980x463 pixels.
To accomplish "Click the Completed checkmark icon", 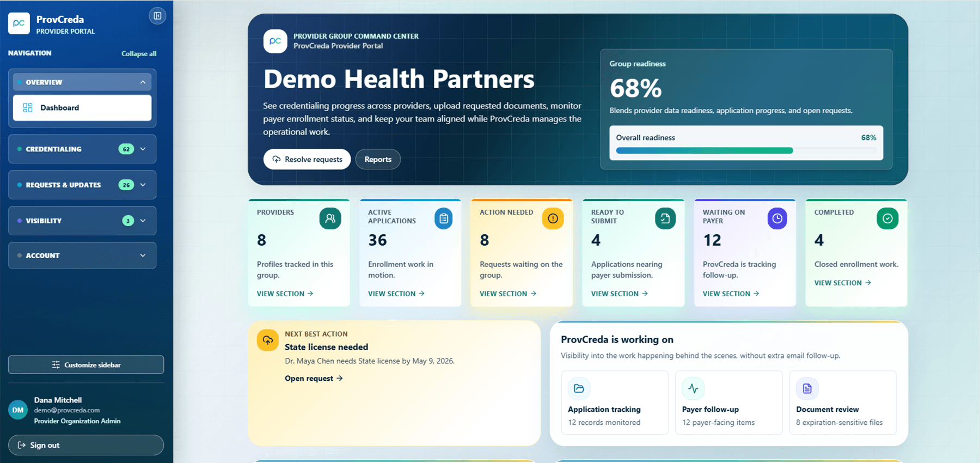I will [887, 218].
